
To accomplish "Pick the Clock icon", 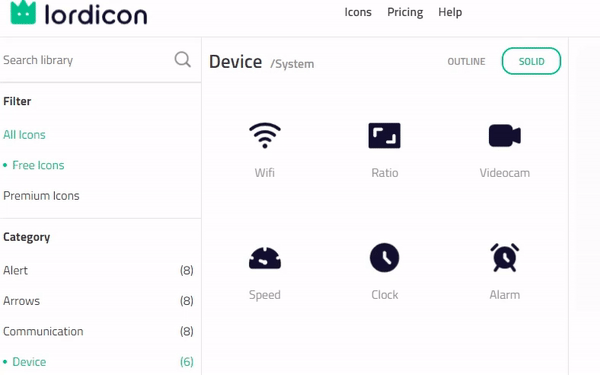I will coord(385,258).
